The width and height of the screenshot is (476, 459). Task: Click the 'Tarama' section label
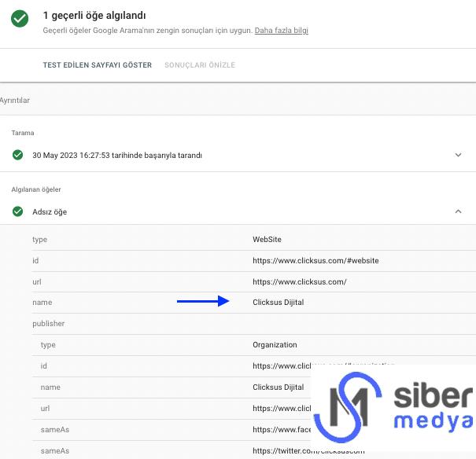(x=23, y=133)
